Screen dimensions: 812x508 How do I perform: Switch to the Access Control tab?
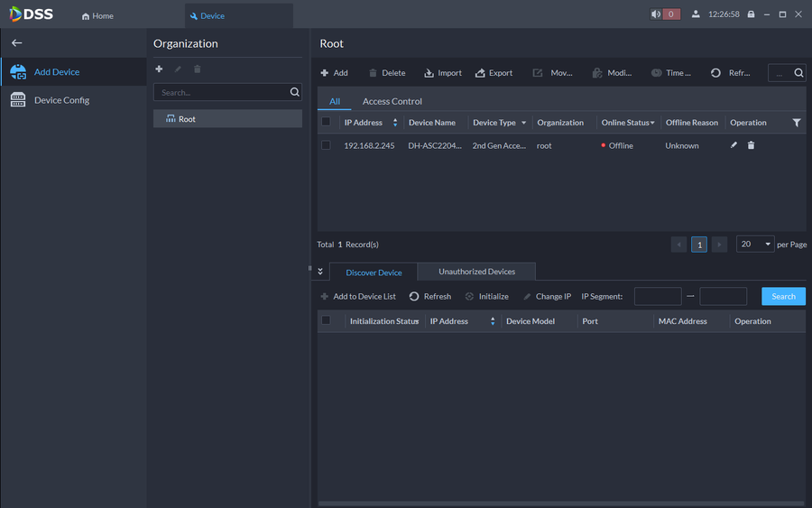[392, 101]
